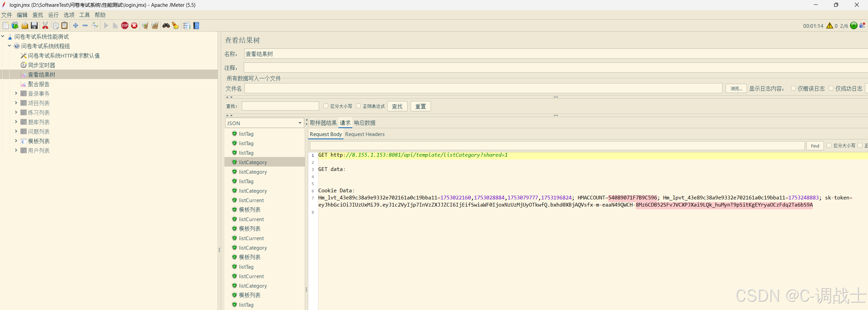Expand 模板列表 node in test plan tree
Image resolution: width=868 pixels, height=310 pixels.
tap(16, 141)
